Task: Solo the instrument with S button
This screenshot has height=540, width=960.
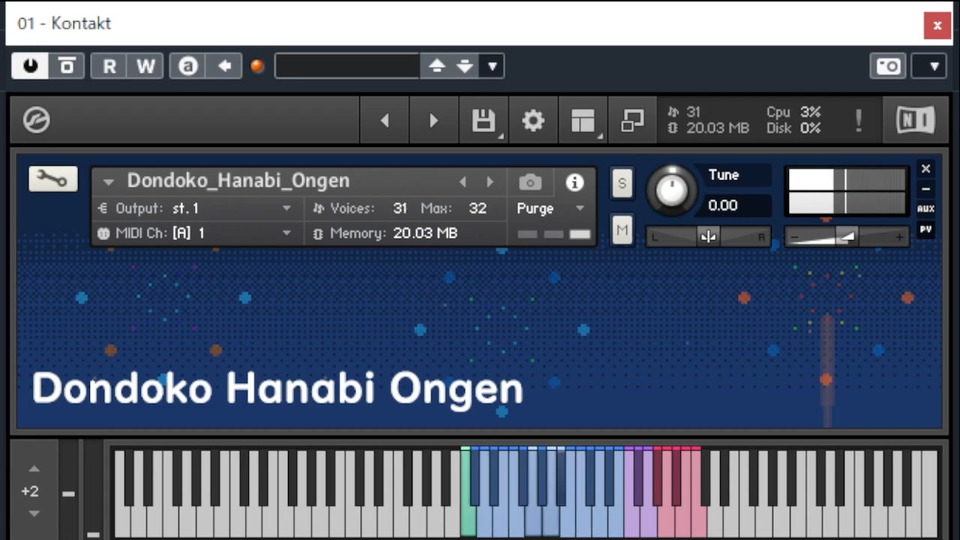Action: (622, 183)
